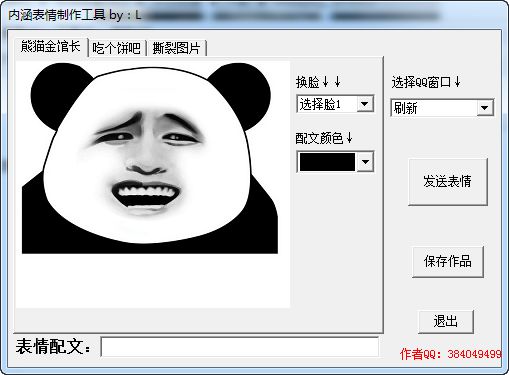Image resolution: width=509 pixels, height=375 pixels.
Task: Click the 发送表情 button
Action: tap(448, 182)
